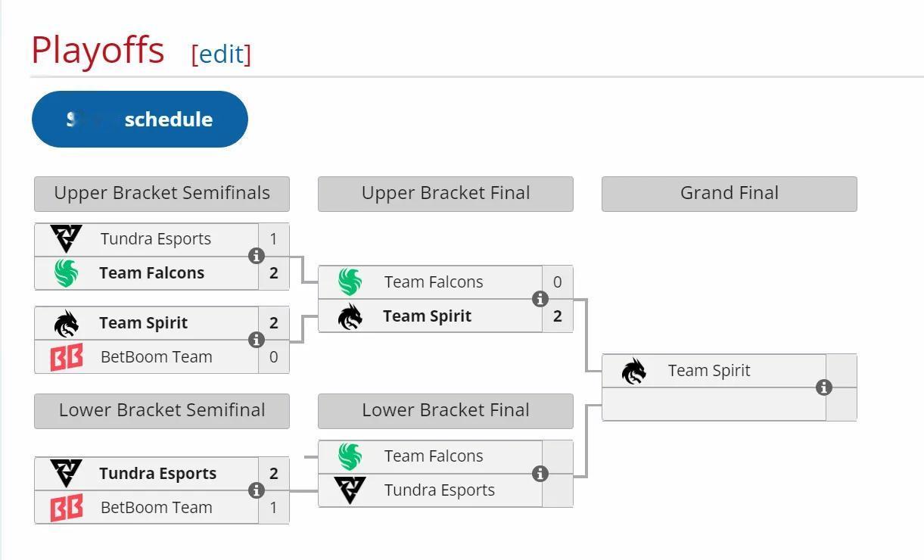The height and width of the screenshot is (560, 924).
Task: Click the edit link beside Playoffs
Action: click(221, 54)
